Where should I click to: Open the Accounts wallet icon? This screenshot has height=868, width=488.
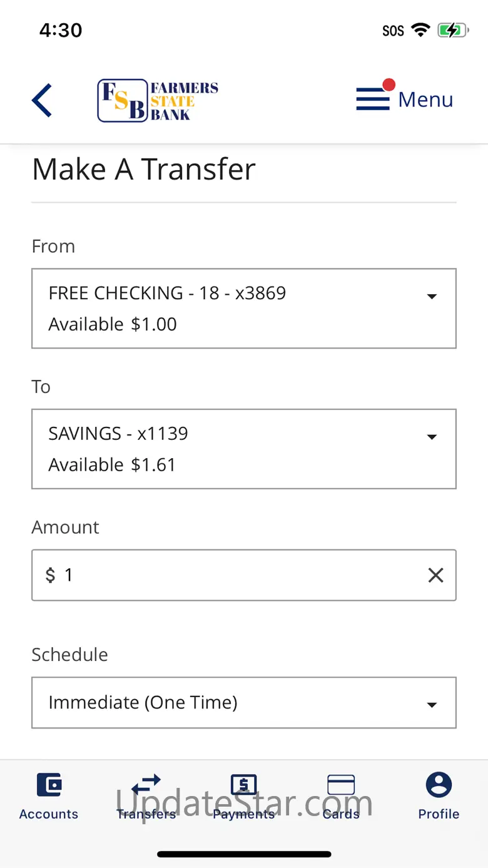[49, 785]
